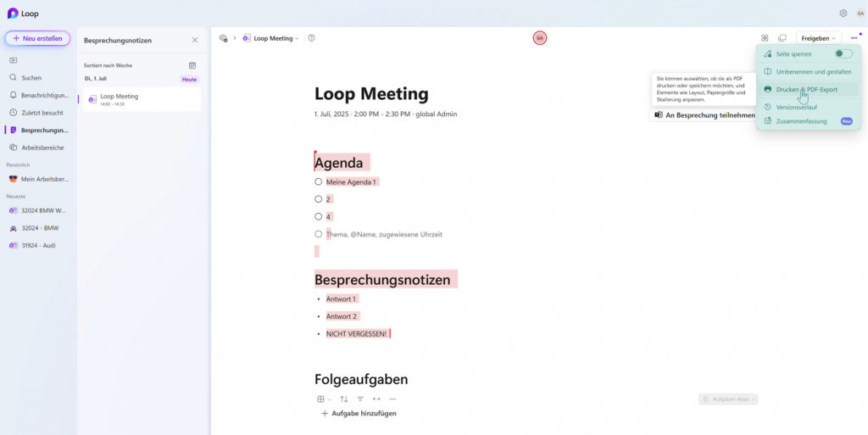Click the Besprechungsnotizen heading in the page
This screenshot has width=868, height=435.
point(382,280)
